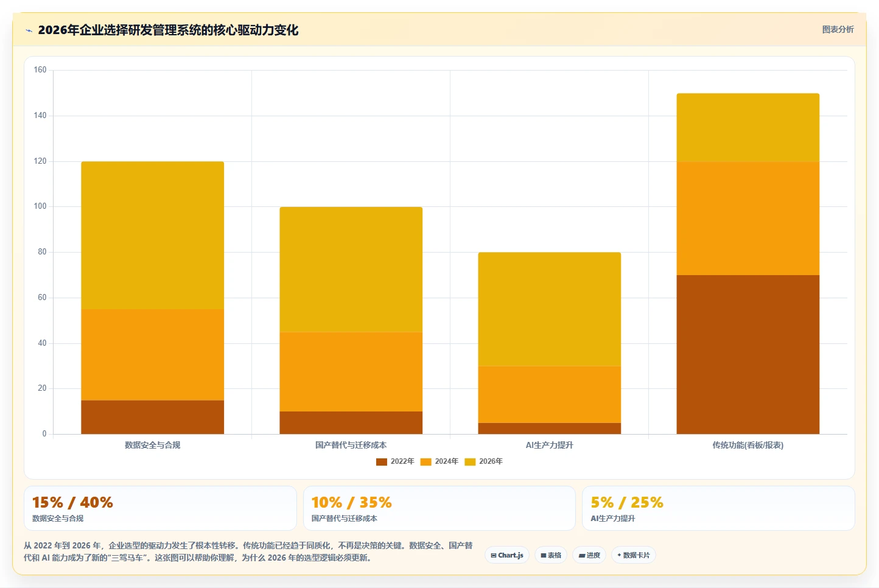
Task: Click the 5% / 25% stat value
Action: click(627, 503)
